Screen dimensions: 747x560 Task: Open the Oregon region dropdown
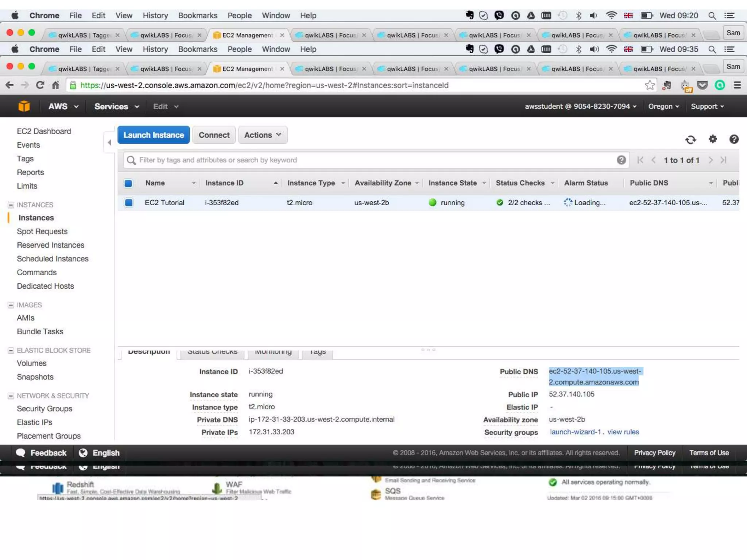[663, 106]
